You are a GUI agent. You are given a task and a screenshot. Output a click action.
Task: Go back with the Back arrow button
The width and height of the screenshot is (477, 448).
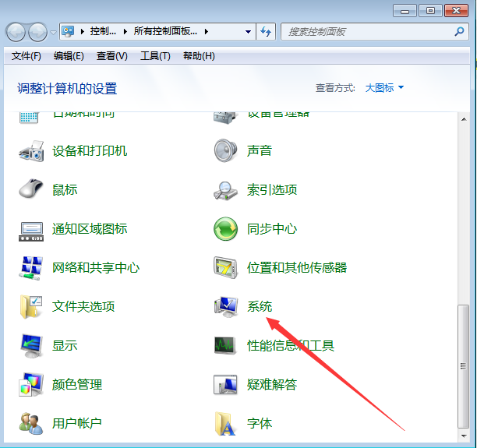tap(16, 32)
